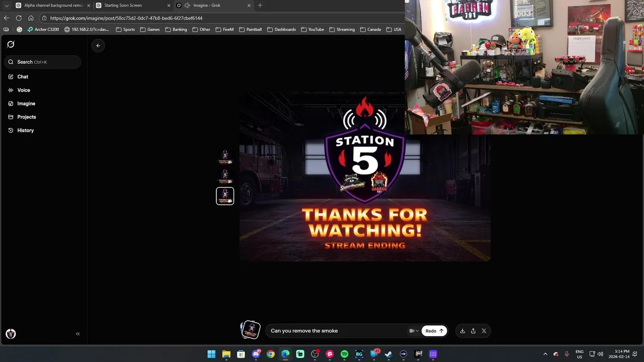Viewport: 644px width, 362px height.
Task: Expand the Paintball bookmarks folder
Action: point(250,30)
